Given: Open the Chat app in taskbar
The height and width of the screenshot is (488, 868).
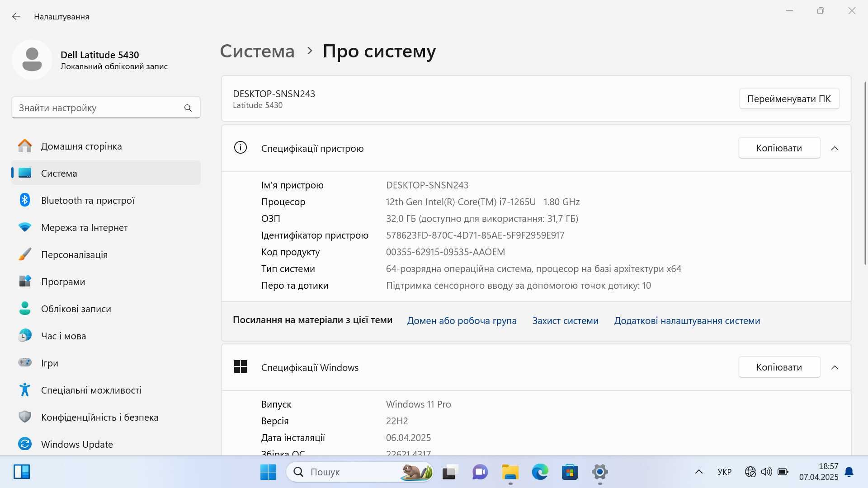Looking at the screenshot, I should [480, 472].
